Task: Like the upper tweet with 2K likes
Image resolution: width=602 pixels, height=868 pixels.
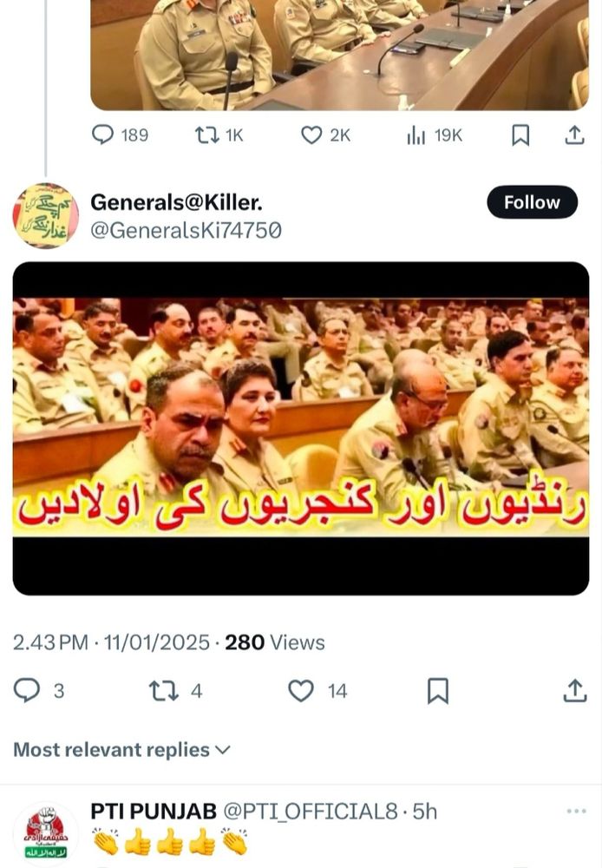Action: pos(325,135)
